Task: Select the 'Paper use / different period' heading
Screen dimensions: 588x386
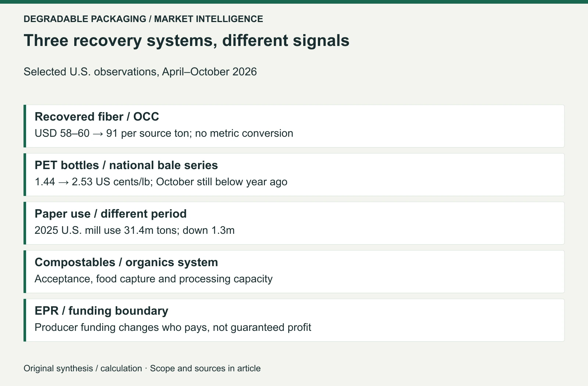Action: pos(110,214)
